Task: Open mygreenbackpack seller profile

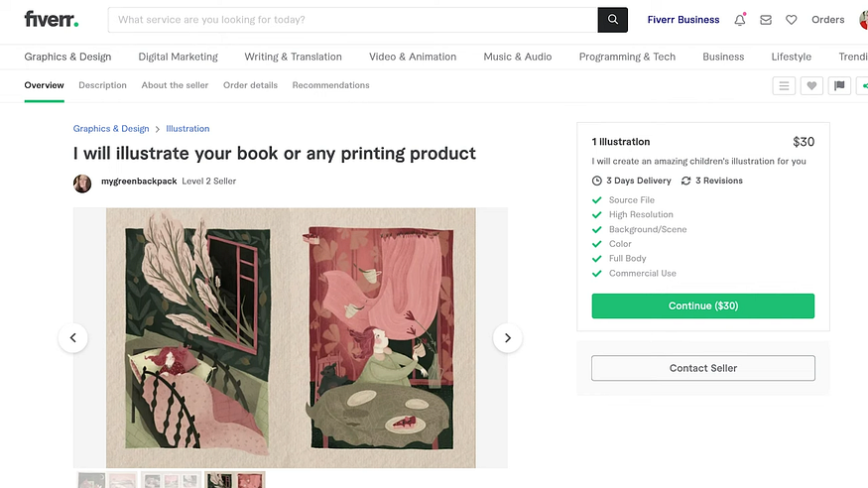Action: [139, 181]
